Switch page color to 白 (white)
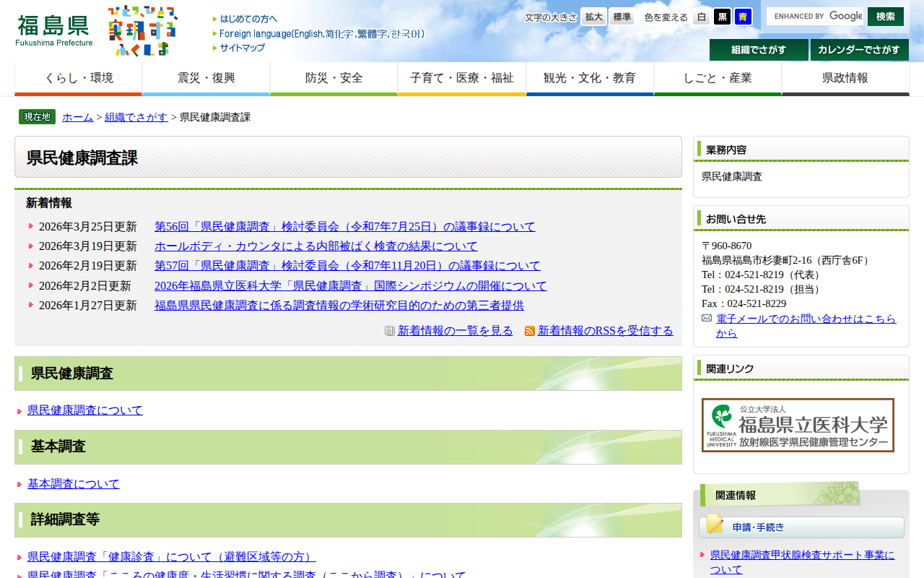 701,16
